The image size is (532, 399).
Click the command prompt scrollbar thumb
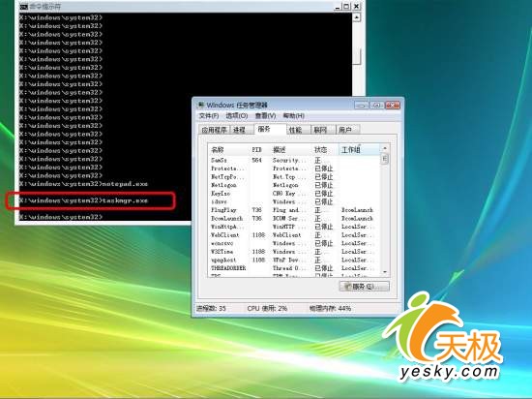tap(356, 56)
